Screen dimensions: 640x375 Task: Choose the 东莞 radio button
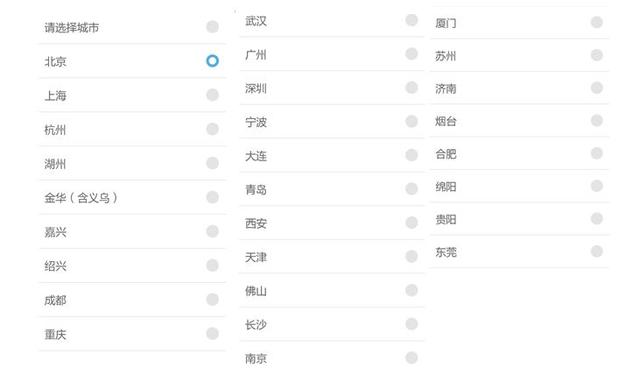point(597,251)
